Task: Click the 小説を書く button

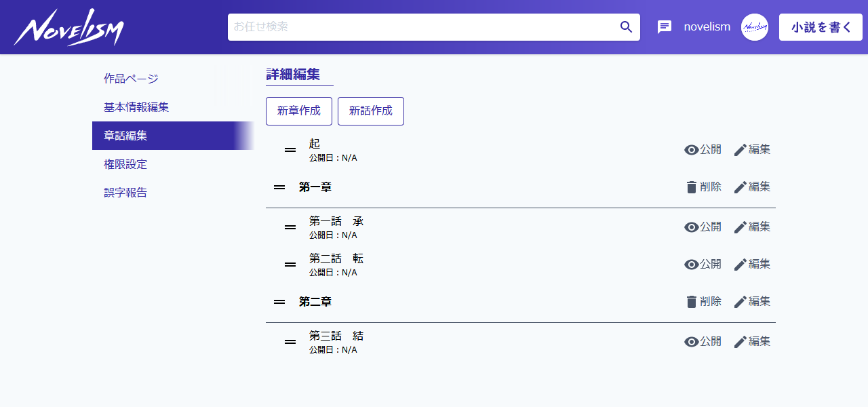Action: click(x=821, y=27)
